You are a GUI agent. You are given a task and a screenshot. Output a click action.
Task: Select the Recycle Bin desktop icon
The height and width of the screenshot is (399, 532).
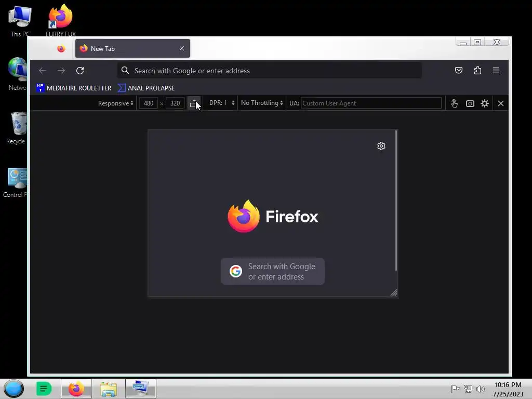16,128
